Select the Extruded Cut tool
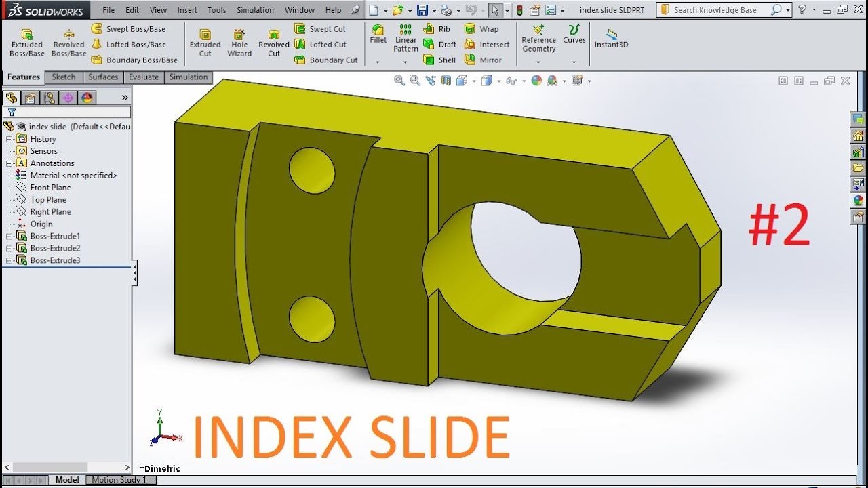Screen dimensions: 868x488 click(x=205, y=43)
